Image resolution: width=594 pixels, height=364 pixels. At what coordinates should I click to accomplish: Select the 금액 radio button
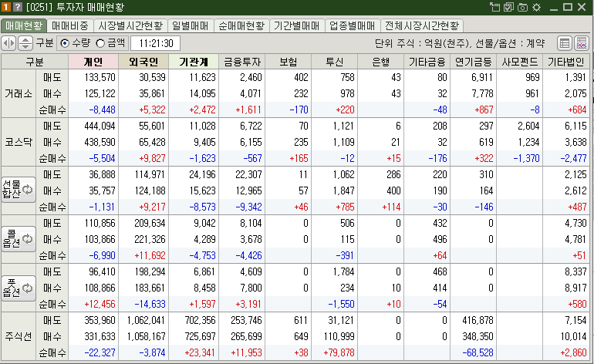pyautogui.click(x=100, y=43)
